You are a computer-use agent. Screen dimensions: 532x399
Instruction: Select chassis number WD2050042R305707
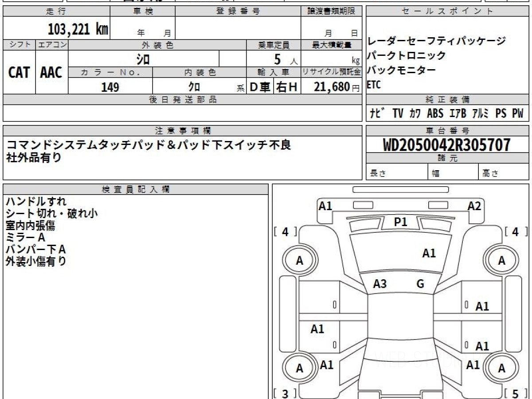(x=446, y=145)
